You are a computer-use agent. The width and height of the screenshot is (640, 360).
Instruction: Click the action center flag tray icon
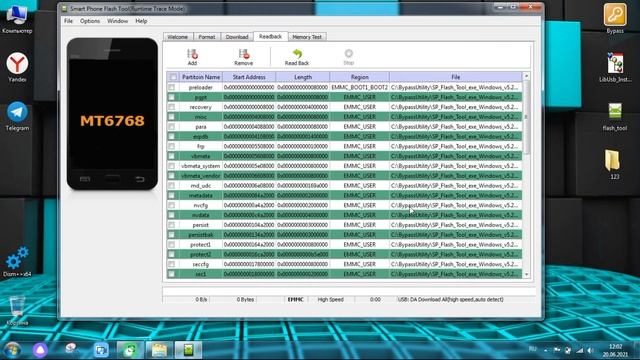[557, 350]
